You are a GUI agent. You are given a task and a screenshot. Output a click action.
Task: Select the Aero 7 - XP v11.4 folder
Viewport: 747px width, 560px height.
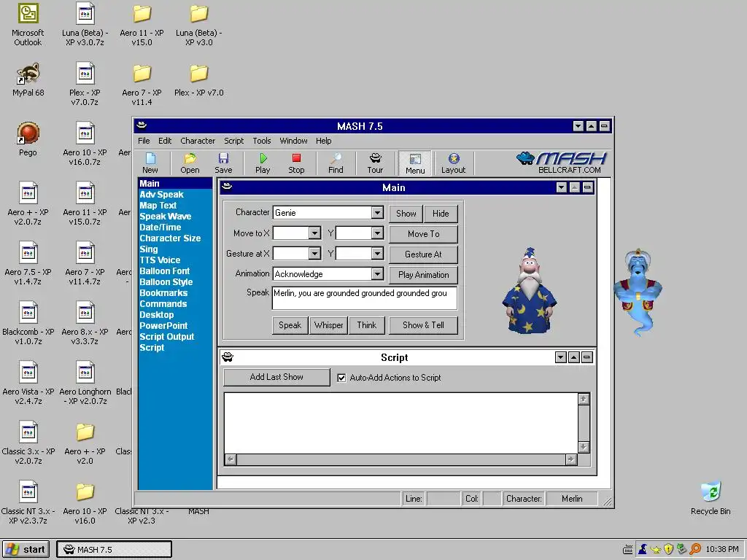pos(142,85)
